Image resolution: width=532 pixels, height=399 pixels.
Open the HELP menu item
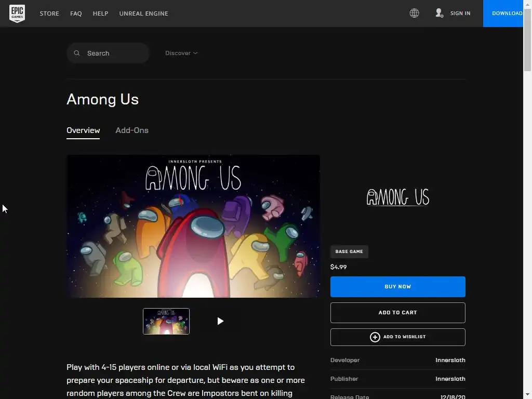pyautogui.click(x=100, y=14)
